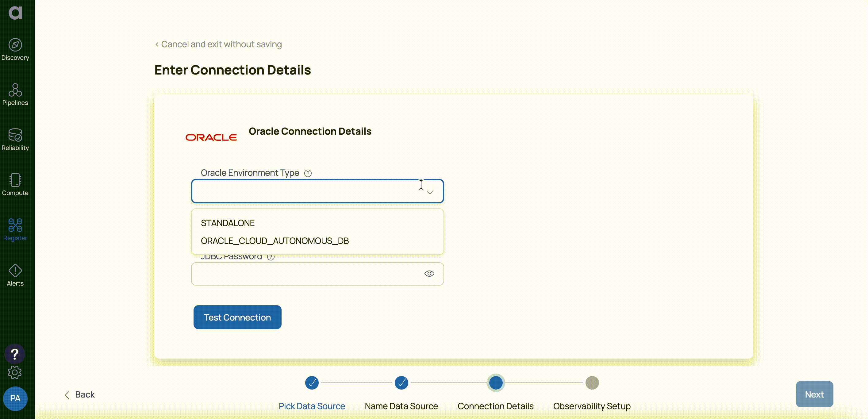868x419 pixels.
Task: Select the Connection Details step circle
Action: click(x=496, y=383)
